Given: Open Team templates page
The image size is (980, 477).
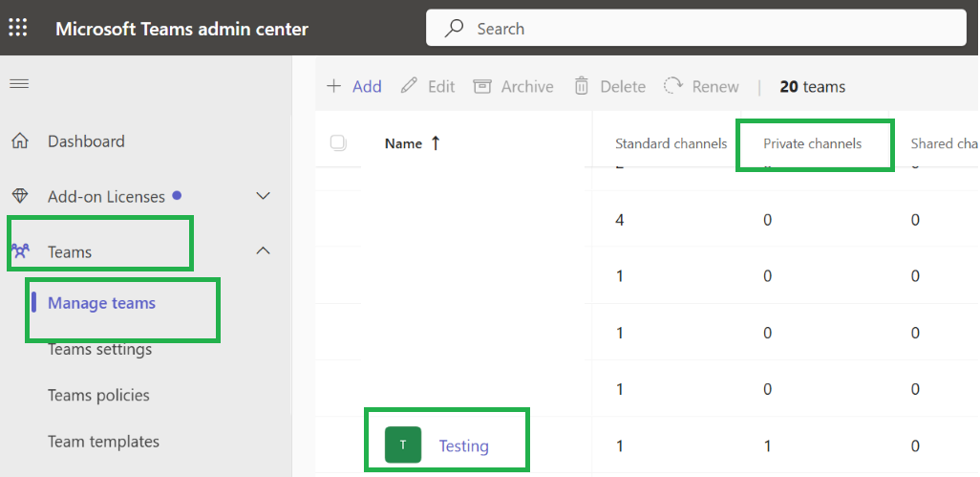Looking at the screenshot, I should [x=103, y=442].
